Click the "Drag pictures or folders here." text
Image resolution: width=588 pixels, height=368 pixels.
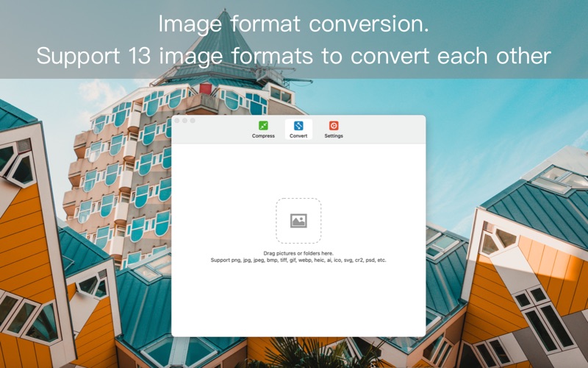(x=298, y=253)
